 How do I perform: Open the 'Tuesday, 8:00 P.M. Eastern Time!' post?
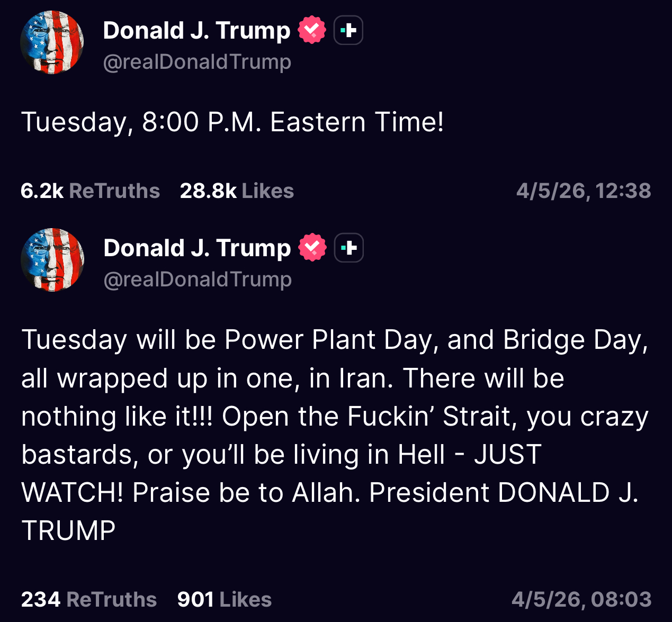click(232, 122)
